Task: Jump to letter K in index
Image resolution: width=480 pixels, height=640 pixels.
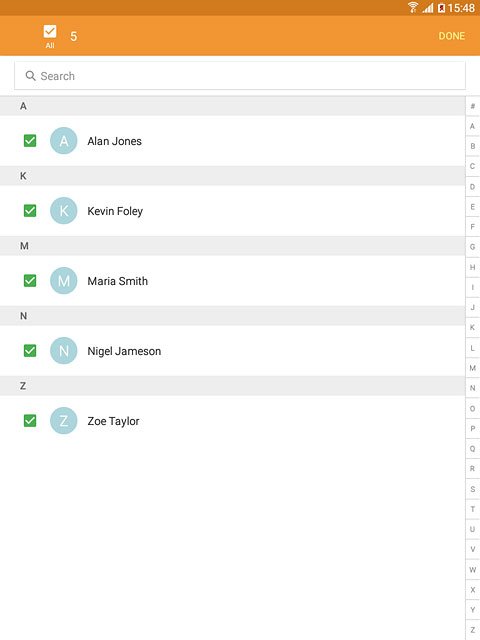Action: click(473, 327)
